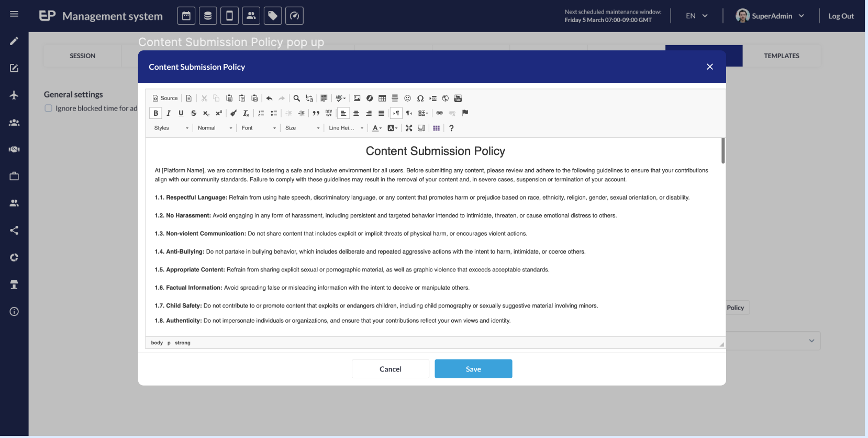868x438 pixels.
Task: Click the Paste clipboard icon
Action: pos(229,98)
